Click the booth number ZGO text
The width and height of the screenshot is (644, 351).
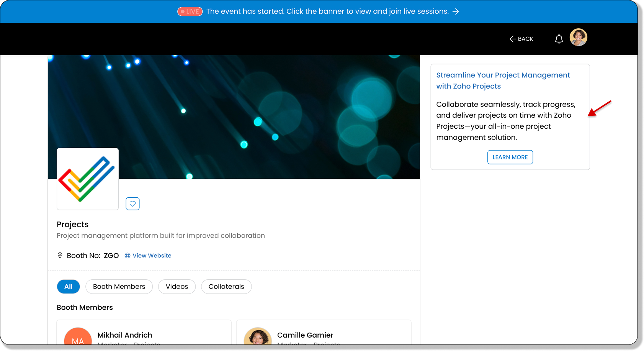pyautogui.click(x=111, y=256)
